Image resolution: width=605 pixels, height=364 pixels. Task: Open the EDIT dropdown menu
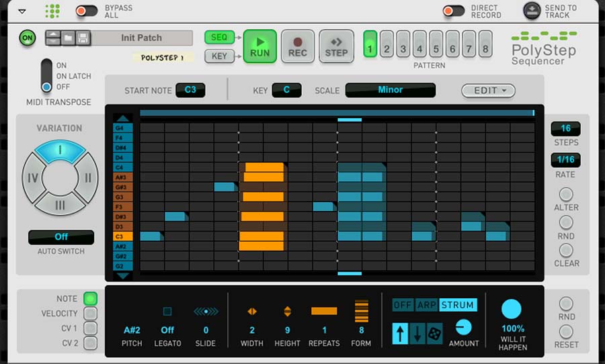pos(489,91)
